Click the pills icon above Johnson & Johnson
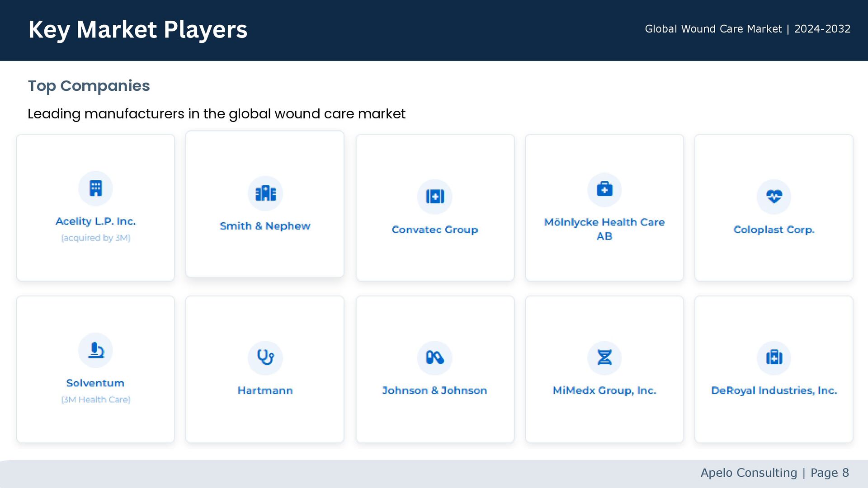 click(435, 357)
